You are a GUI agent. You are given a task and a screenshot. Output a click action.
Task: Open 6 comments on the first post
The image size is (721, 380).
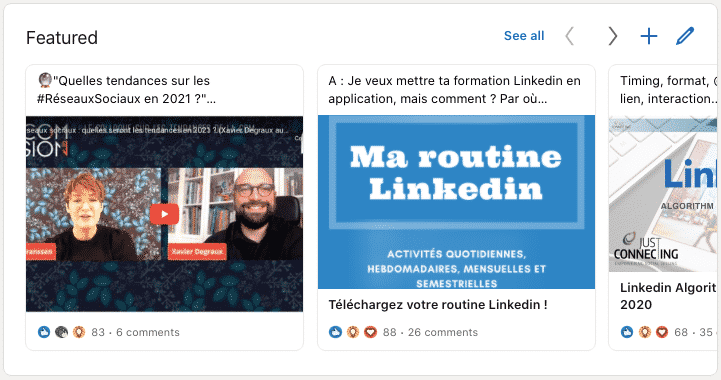pos(148,332)
